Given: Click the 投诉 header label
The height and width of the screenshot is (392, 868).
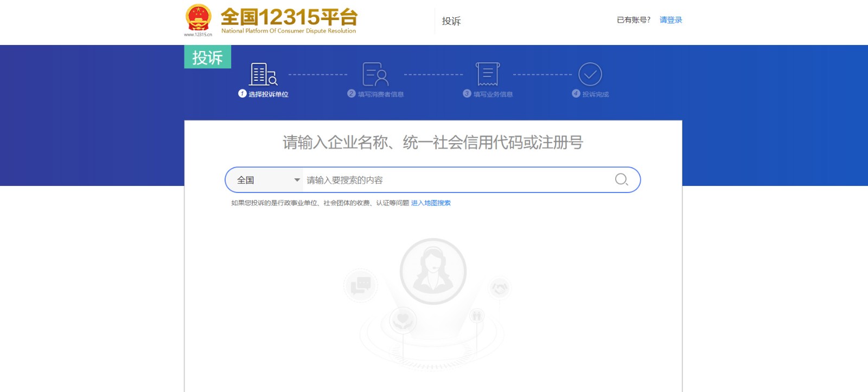Looking at the screenshot, I should pos(451,21).
